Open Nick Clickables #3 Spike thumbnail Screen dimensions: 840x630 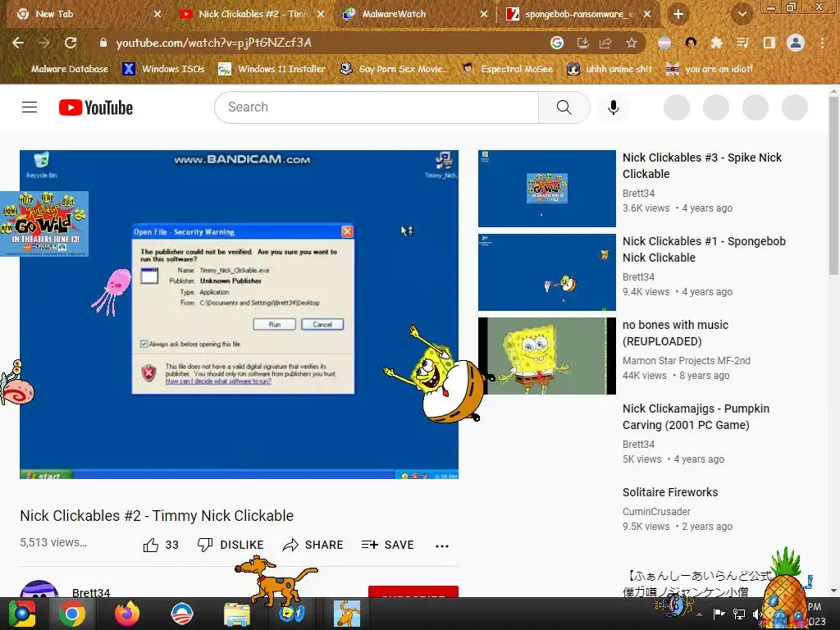(x=547, y=189)
